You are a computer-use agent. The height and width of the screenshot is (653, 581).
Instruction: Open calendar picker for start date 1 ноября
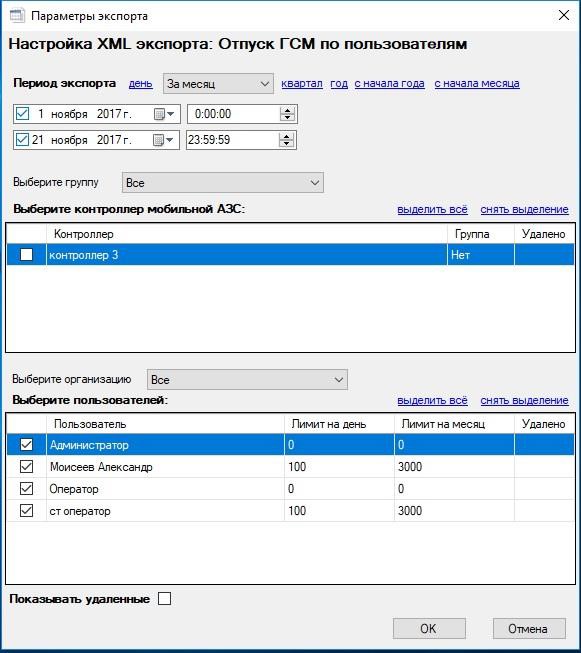(164, 114)
